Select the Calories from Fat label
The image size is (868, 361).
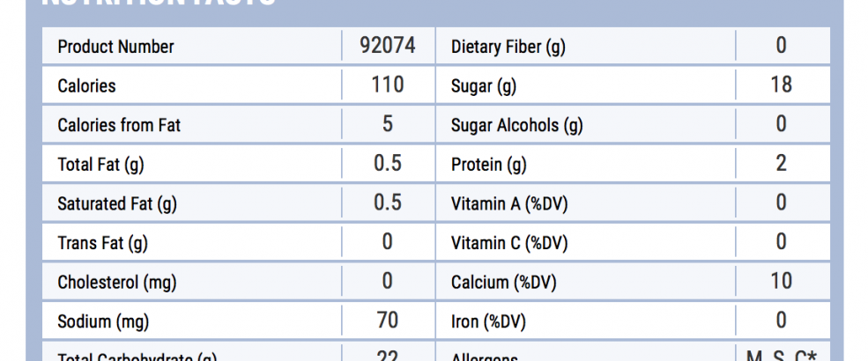119,125
